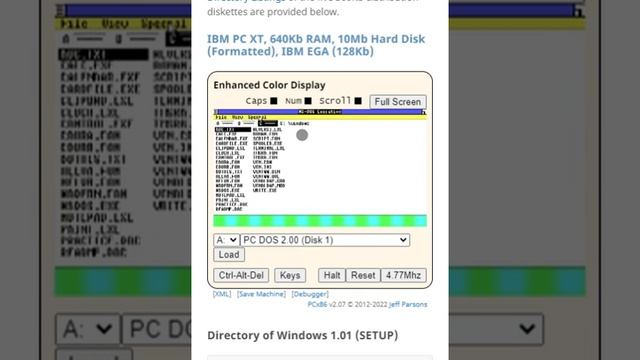This screenshot has height=360, width=640.
Task: Open the Jeff Parsons link
Action: 408,304
